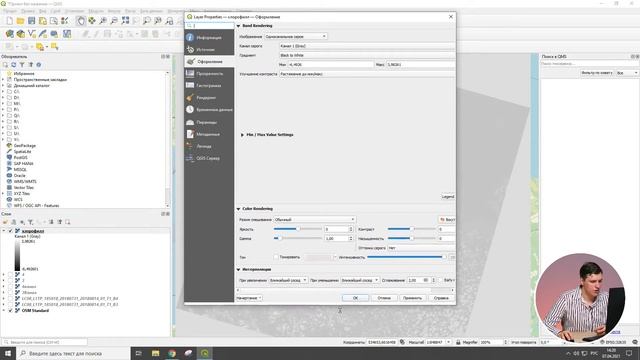Open the Источник tab in Layer Properties
This screenshot has height=360, width=640.
[x=209, y=50]
